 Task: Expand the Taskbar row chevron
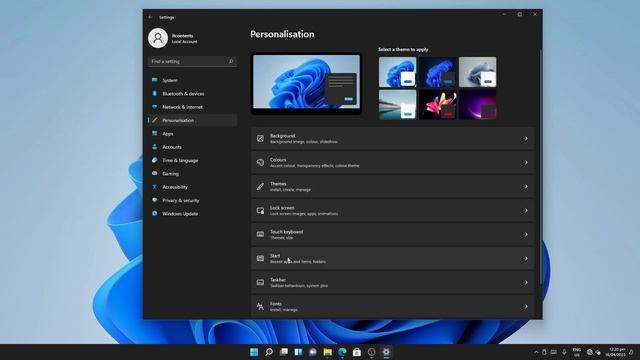click(x=526, y=282)
